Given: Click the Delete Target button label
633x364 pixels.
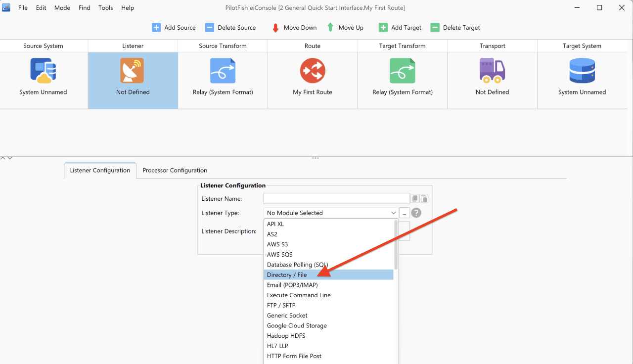Looking at the screenshot, I should click(x=461, y=28).
